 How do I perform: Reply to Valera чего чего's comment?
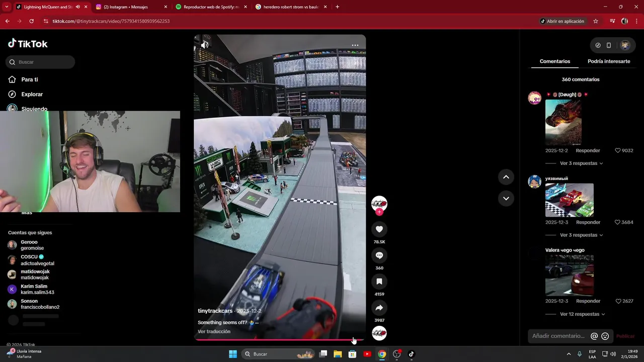pos(588,301)
